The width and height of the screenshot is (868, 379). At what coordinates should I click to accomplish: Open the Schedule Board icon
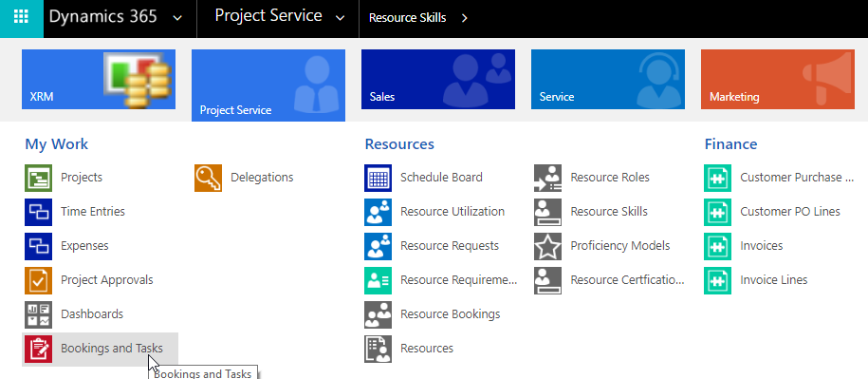(379, 178)
